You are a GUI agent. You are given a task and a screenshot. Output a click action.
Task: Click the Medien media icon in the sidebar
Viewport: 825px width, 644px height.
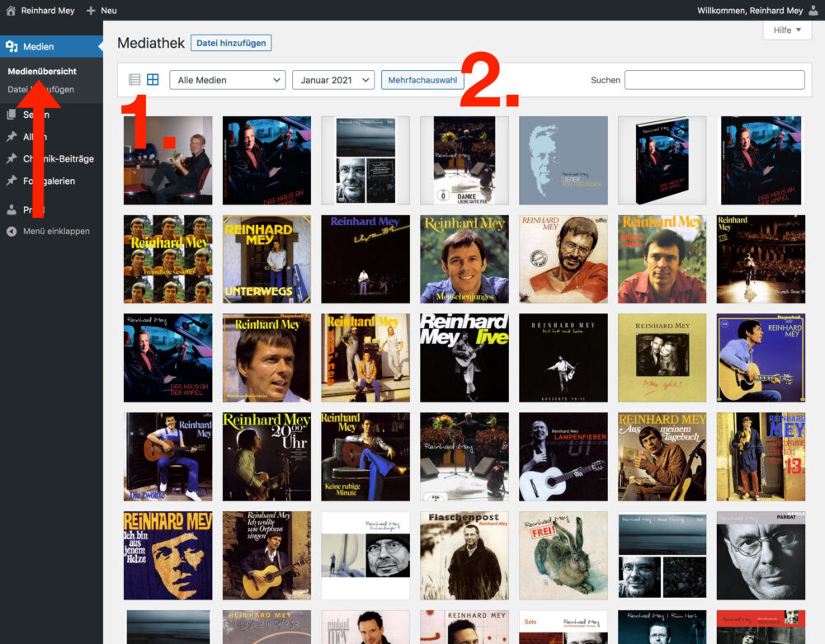click(12, 46)
